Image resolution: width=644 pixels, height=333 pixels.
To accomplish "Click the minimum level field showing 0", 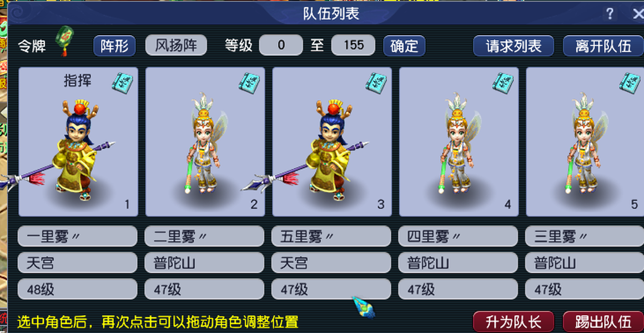I will (x=281, y=45).
